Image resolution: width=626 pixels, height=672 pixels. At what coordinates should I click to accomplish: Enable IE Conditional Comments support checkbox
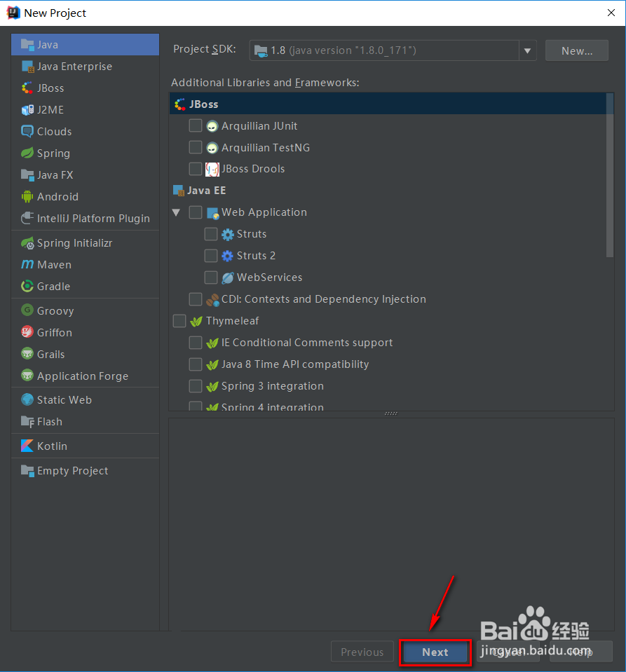point(196,343)
